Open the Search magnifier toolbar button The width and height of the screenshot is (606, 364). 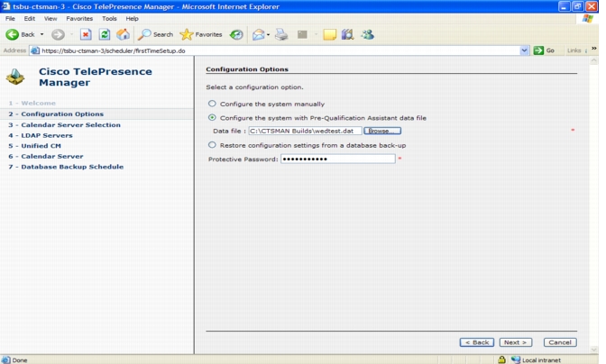pos(155,34)
